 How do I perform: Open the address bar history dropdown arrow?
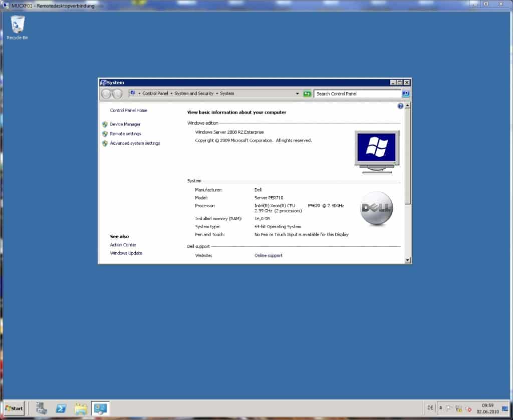pyautogui.click(x=298, y=94)
